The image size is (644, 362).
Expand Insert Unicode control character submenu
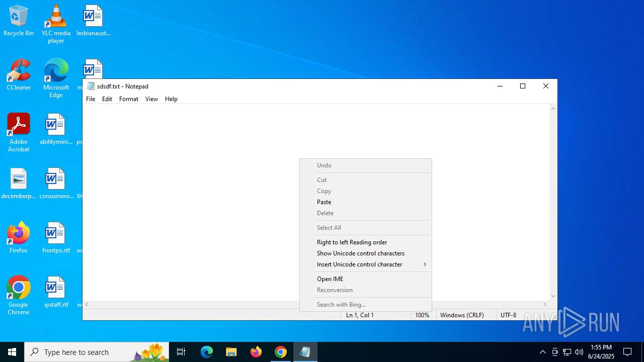pyautogui.click(x=366, y=264)
